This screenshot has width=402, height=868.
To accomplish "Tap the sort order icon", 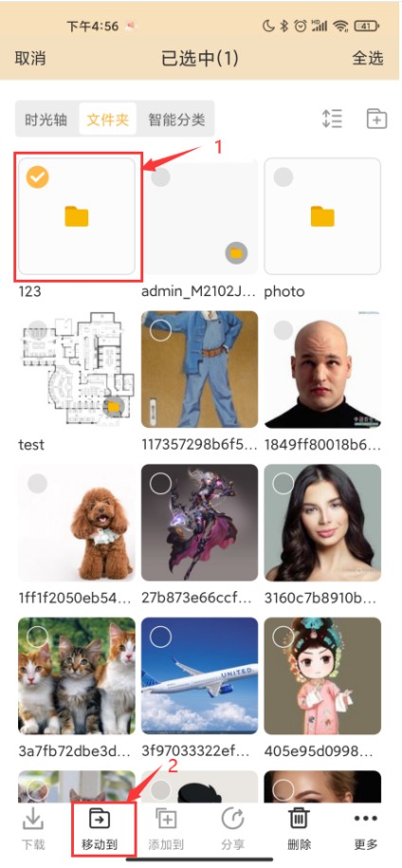I will tap(333, 119).
